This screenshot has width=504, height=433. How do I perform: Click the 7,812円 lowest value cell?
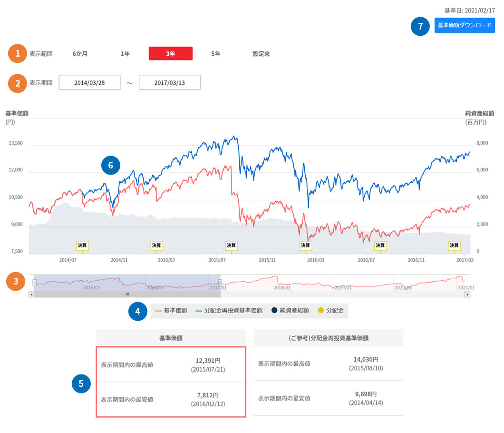click(x=208, y=399)
